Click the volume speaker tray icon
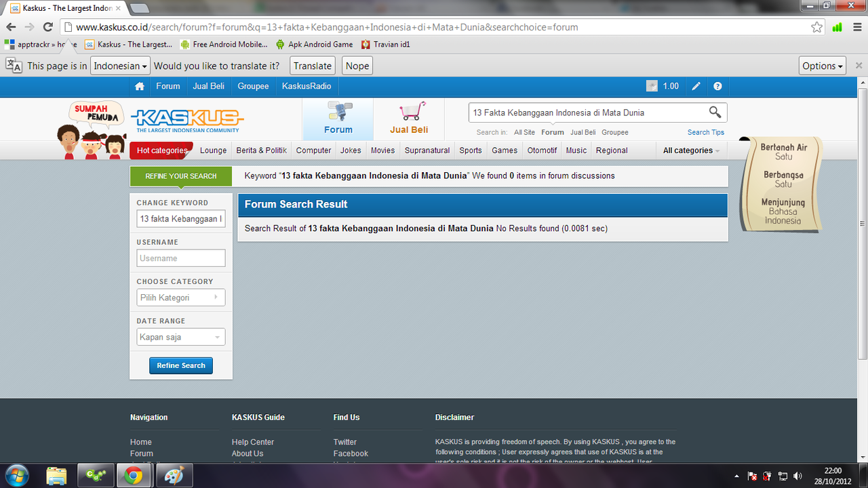Screen dimensions: 868x488 [797, 476]
